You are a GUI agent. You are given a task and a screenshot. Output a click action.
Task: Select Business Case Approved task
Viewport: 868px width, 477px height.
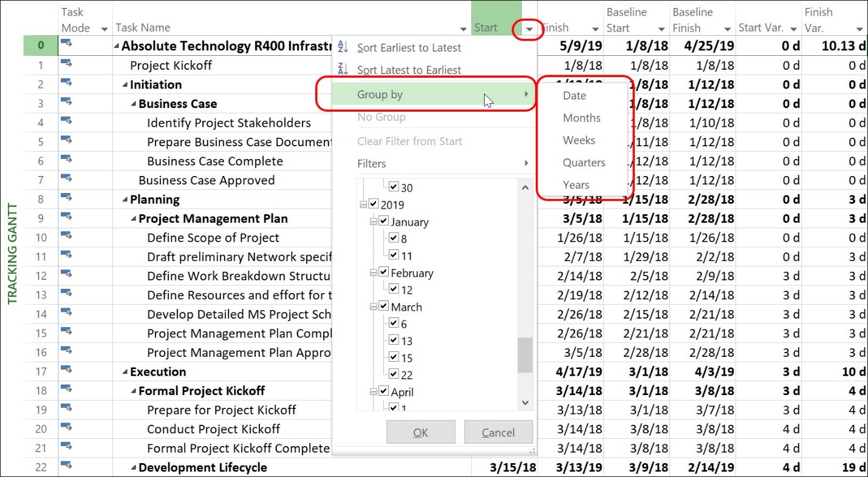[207, 180]
